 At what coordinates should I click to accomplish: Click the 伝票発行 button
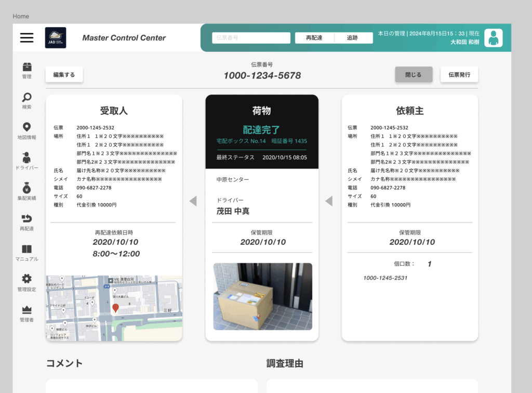click(459, 74)
